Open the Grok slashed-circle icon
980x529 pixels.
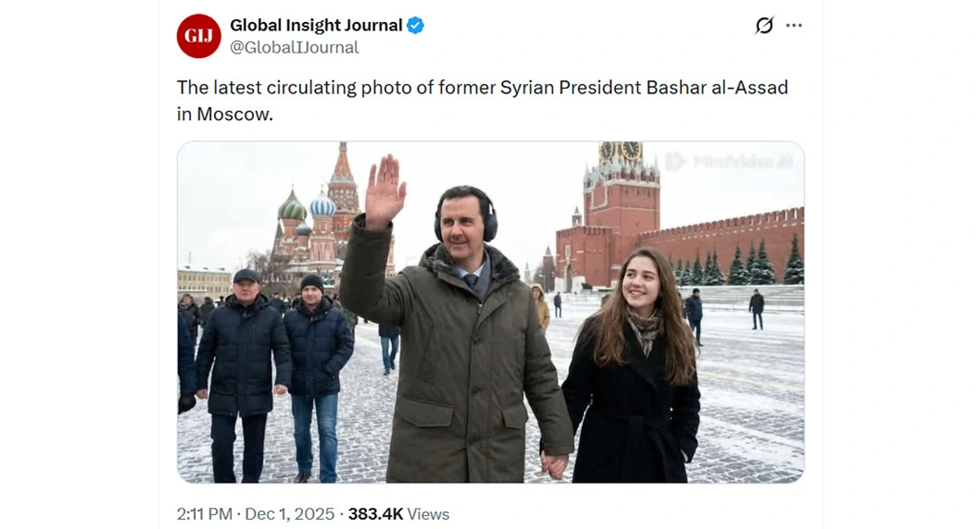click(764, 25)
